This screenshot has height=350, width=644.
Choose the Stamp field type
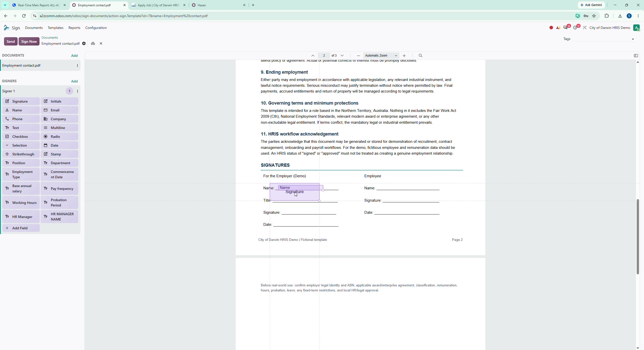click(x=60, y=154)
